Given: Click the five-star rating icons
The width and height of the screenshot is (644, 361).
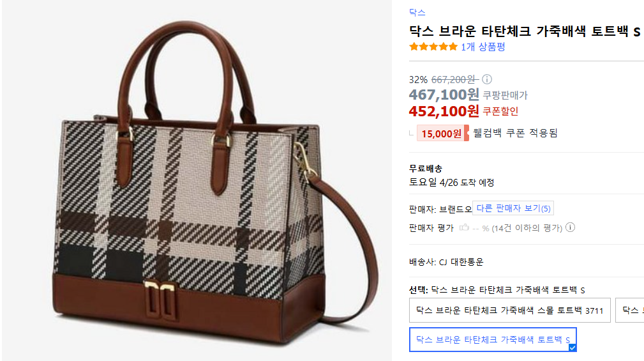Looking at the screenshot, I should pos(433,47).
